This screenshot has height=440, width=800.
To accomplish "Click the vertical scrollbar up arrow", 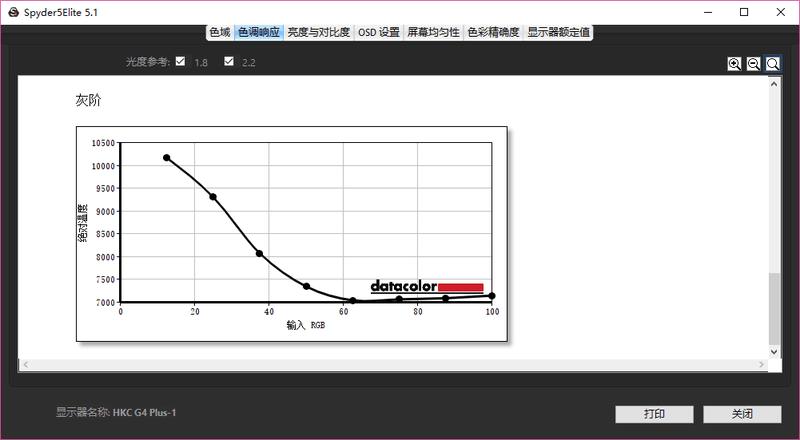I will (x=774, y=83).
